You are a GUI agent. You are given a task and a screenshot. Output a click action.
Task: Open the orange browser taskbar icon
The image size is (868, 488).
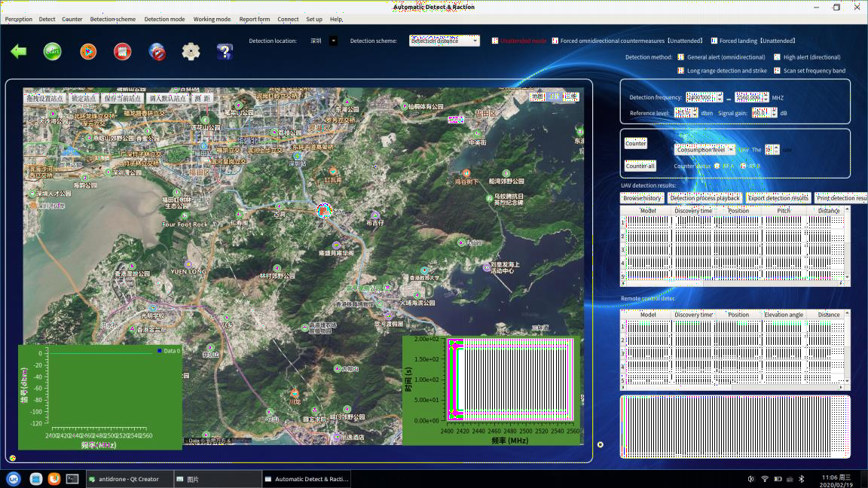[53, 479]
